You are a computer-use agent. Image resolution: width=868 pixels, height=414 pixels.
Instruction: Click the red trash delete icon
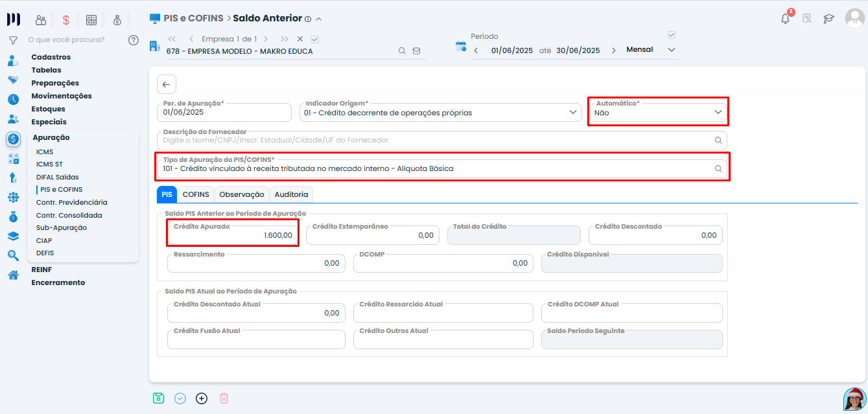pyautogui.click(x=224, y=398)
